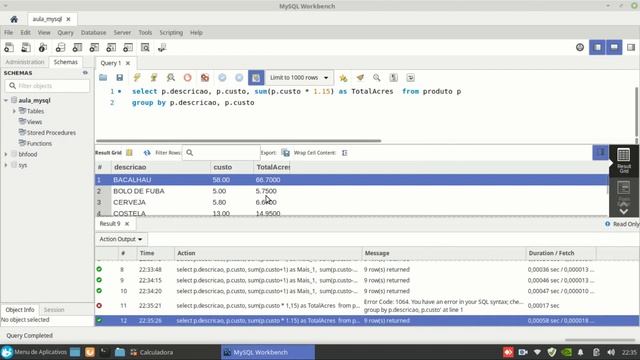Select Result Grid view in side panel

(624, 160)
